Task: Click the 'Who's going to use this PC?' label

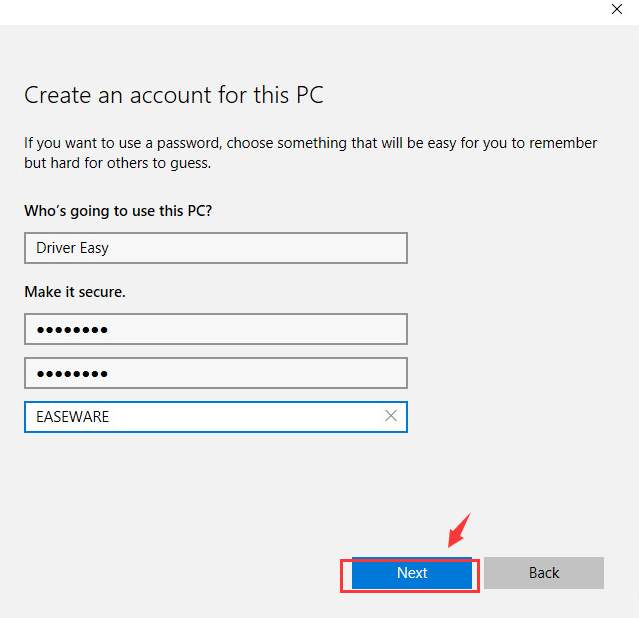Action: 118,211
